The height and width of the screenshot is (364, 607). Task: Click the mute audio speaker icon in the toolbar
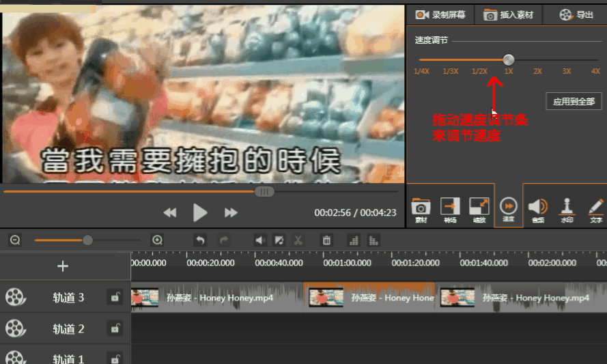pyautogui.click(x=260, y=240)
